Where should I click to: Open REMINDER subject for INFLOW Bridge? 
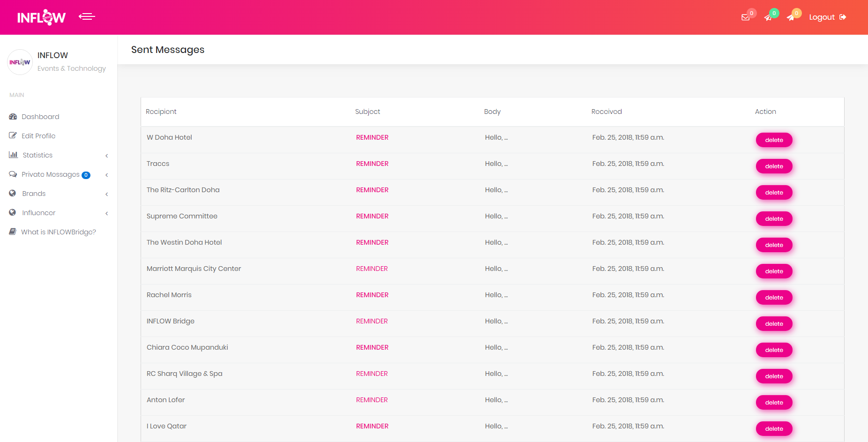pos(372,321)
